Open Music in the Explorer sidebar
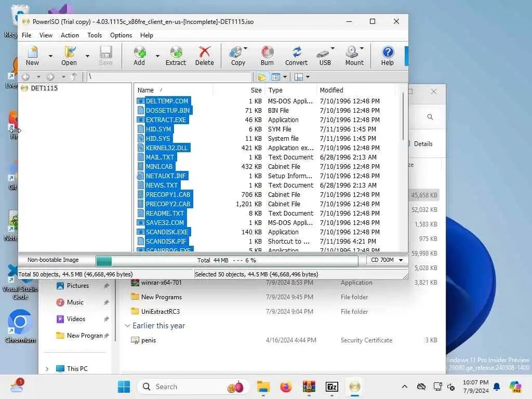The height and width of the screenshot is (399, 532). [75, 302]
